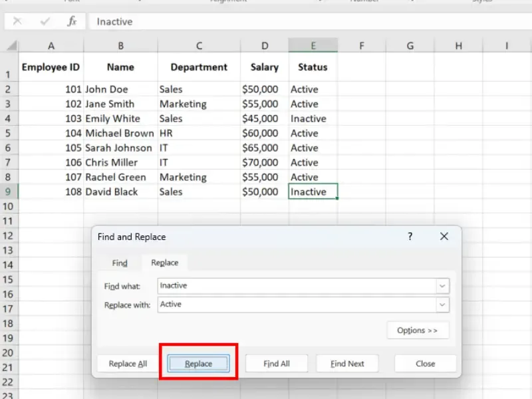Select the Replace tab
The width and height of the screenshot is (532, 399).
point(164,263)
